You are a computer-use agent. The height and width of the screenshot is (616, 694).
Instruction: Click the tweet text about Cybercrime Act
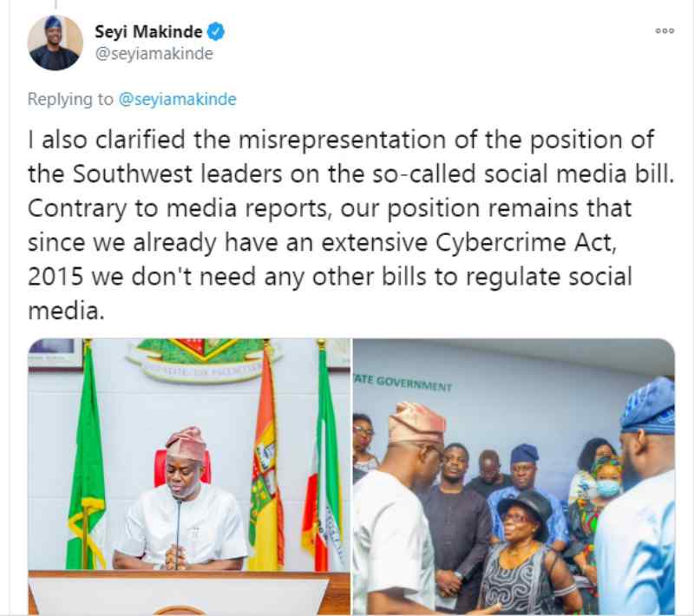click(x=351, y=225)
